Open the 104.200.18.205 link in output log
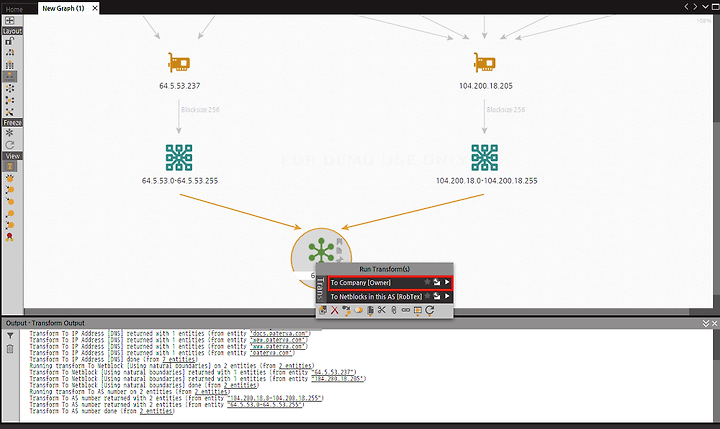Viewport: 720px width, 429px height. click(x=338, y=379)
